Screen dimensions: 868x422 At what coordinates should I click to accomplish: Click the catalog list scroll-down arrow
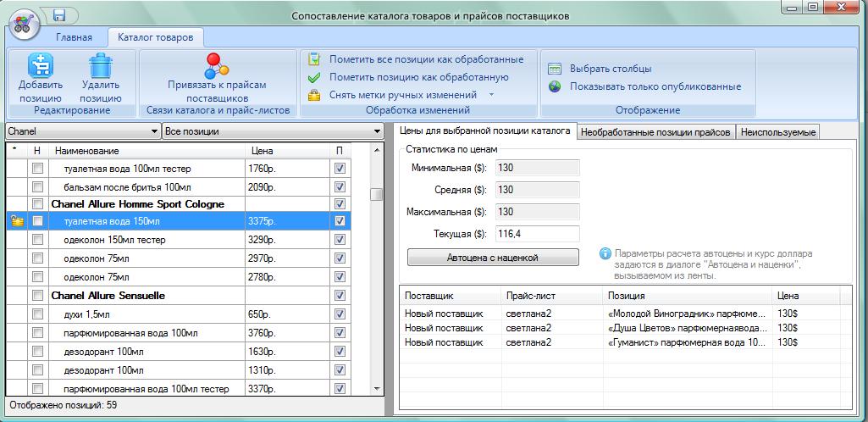(377, 389)
